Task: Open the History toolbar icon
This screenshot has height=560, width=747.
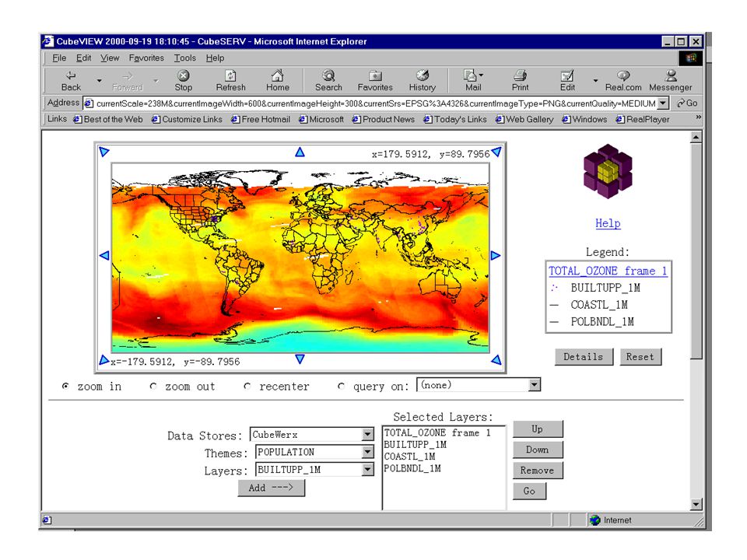Action: (422, 80)
